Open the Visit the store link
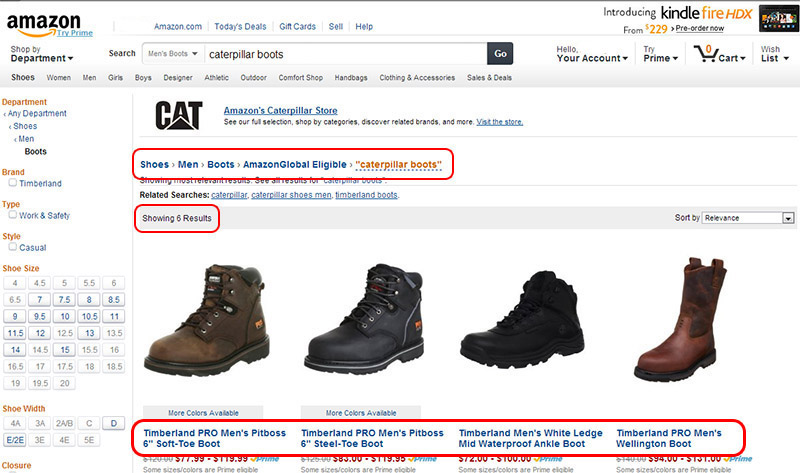The height and width of the screenshot is (473, 800). pos(500,121)
